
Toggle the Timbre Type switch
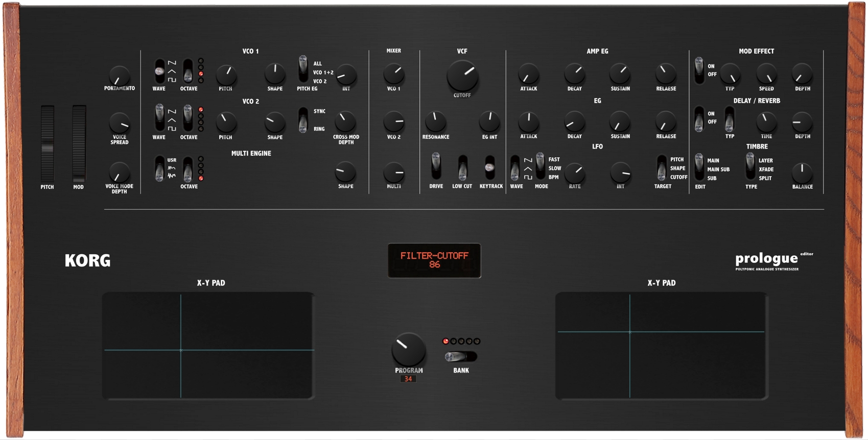pyautogui.click(x=750, y=167)
